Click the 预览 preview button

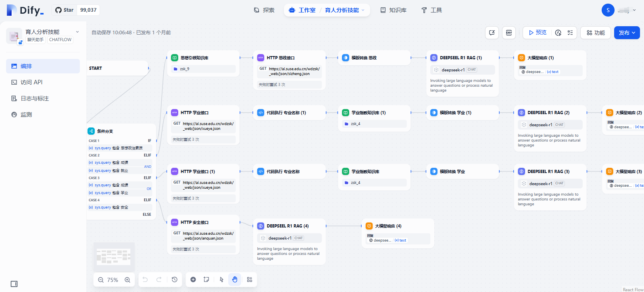pos(538,33)
